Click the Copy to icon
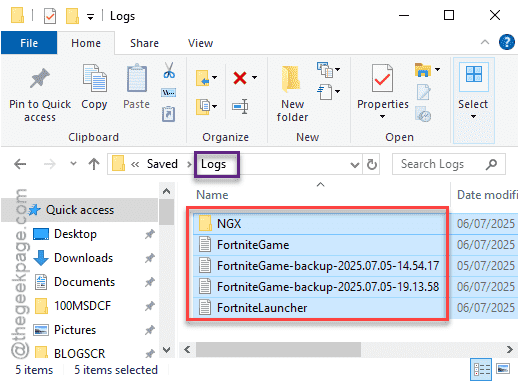This screenshot has width=519, height=382. click(x=202, y=106)
